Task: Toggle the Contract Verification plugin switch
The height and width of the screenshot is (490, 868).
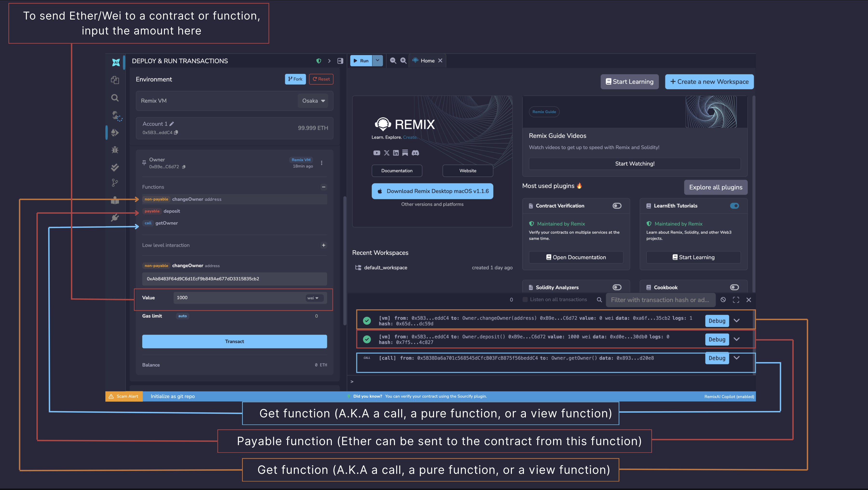Action: 617,205
